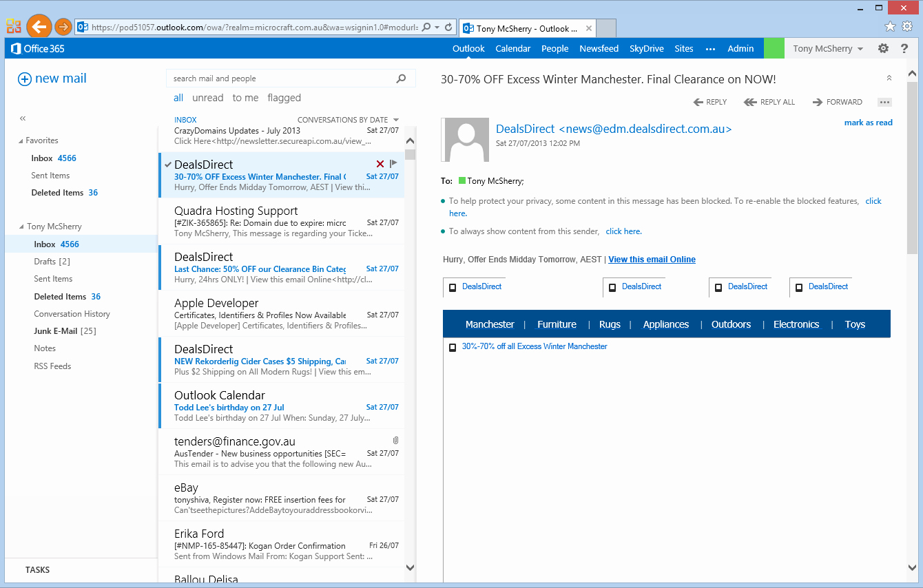Click the search magnifier in address bar
Viewport: 923px width, 588px height.
pos(426,28)
